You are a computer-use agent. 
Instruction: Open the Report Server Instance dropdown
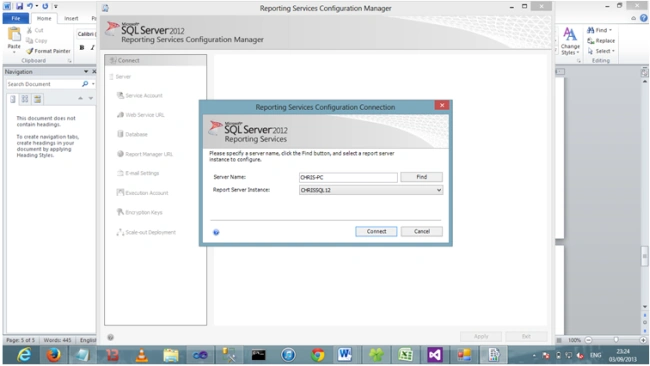[439, 190]
